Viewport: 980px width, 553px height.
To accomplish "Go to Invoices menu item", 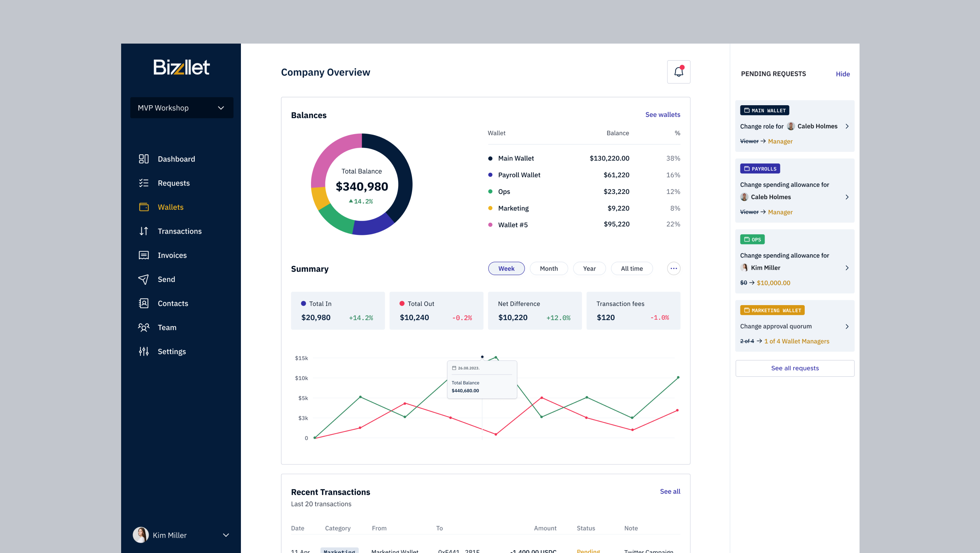I will [x=172, y=255].
